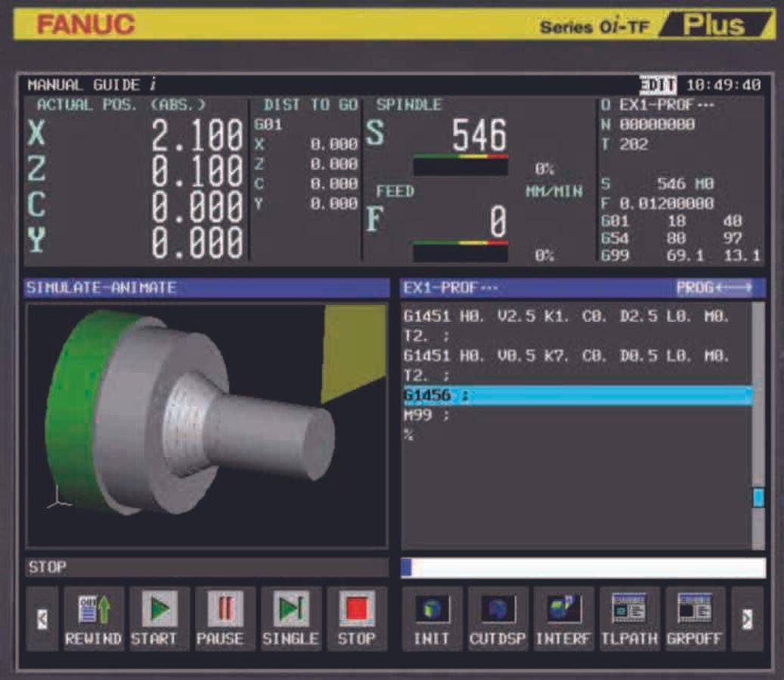Toggle the TLPATH tool path display
The image size is (784, 680).
click(628, 619)
